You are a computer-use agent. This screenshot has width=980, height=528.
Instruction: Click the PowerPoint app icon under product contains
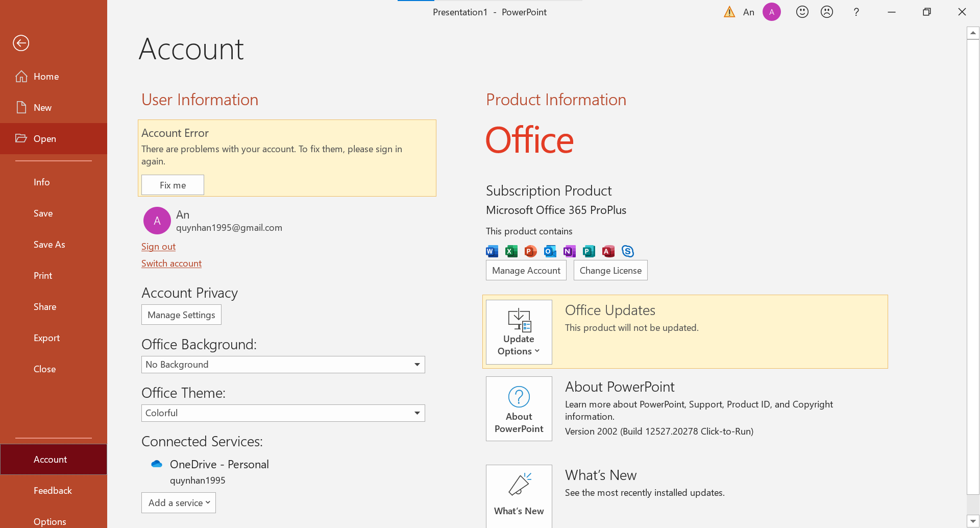[x=531, y=251]
